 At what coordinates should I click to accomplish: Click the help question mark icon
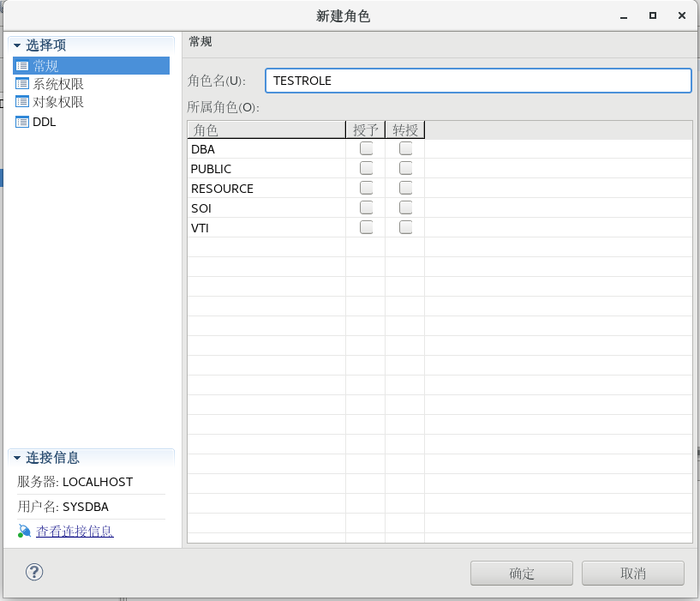[34, 572]
